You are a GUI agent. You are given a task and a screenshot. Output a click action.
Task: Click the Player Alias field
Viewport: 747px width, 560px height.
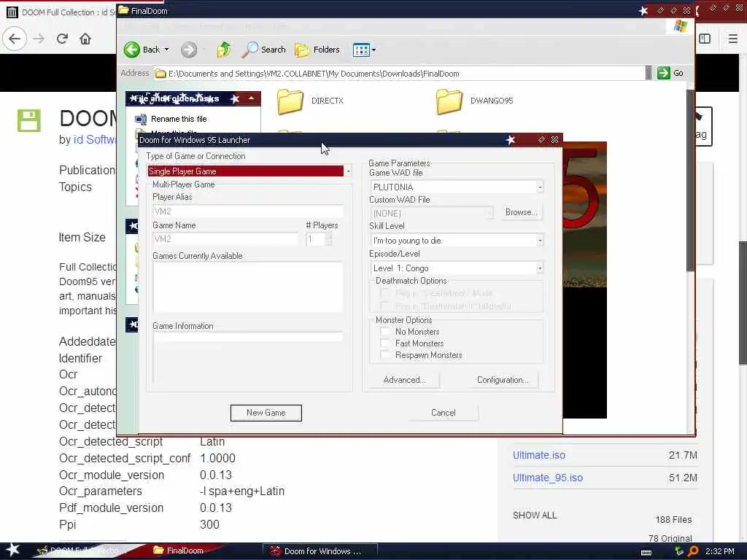click(248, 211)
